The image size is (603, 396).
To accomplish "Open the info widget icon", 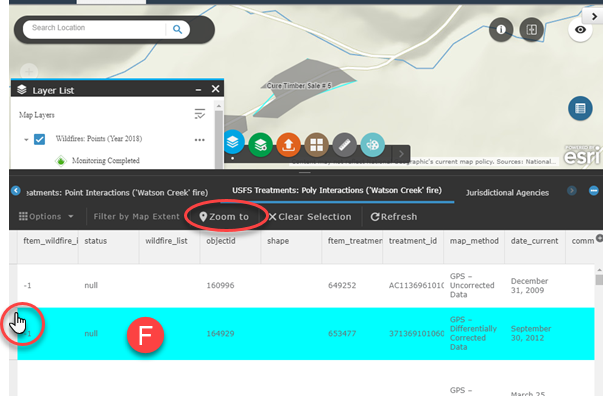I will tap(501, 30).
